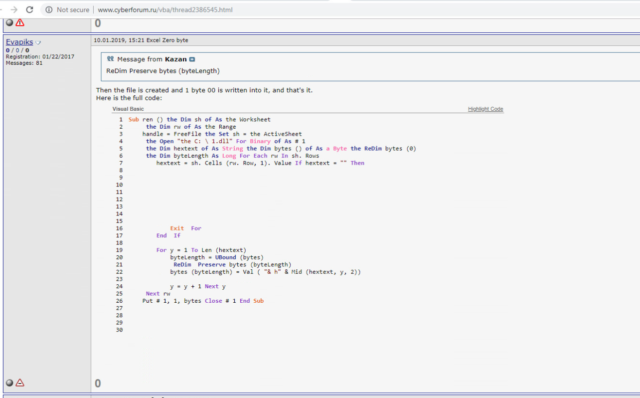The height and width of the screenshot is (398, 640).
Task: Reload the page with the refresh icon
Action: point(29,9)
